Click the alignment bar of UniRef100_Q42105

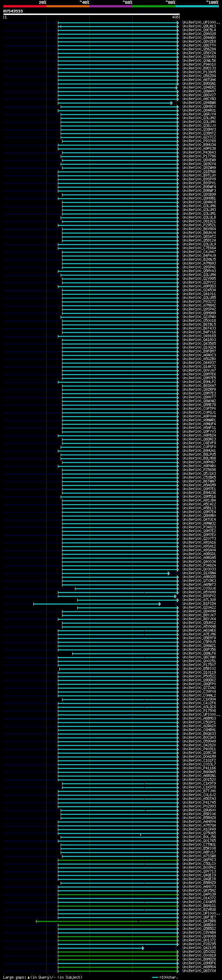tap(101, 948)
